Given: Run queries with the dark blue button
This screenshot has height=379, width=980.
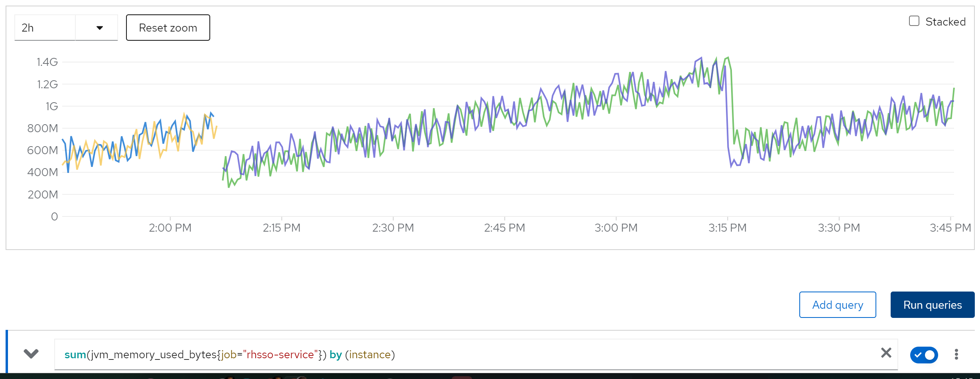Looking at the screenshot, I should 932,305.
